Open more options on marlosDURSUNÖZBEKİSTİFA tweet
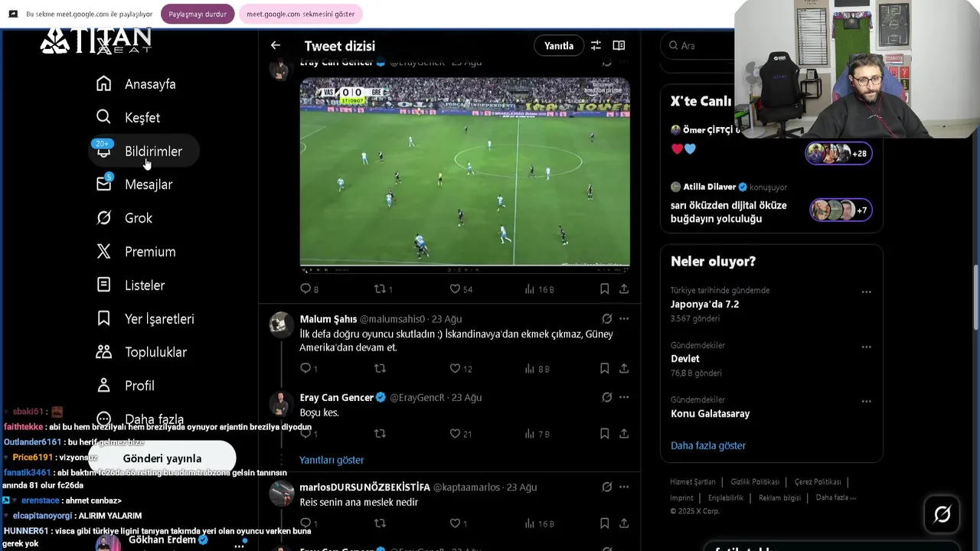 coord(624,487)
